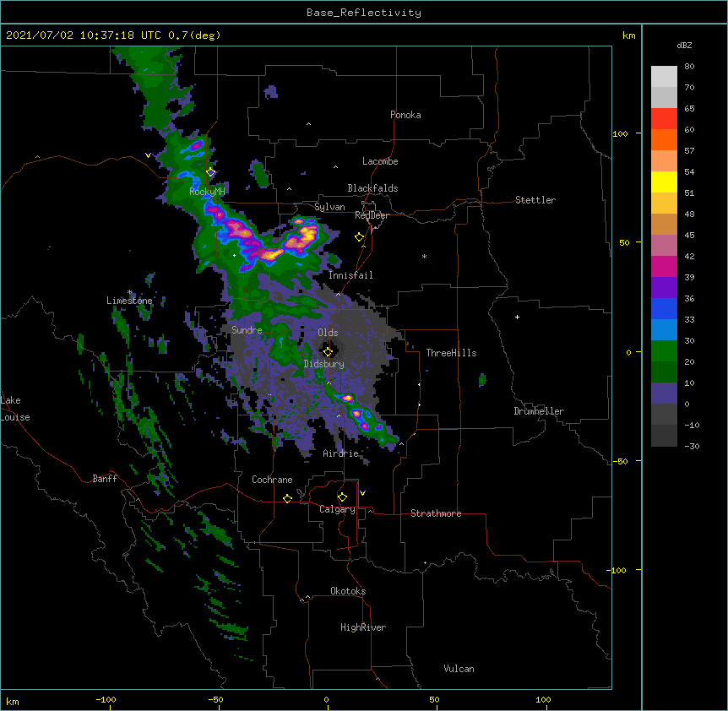Click the Stettler city label

tap(535, 200)
